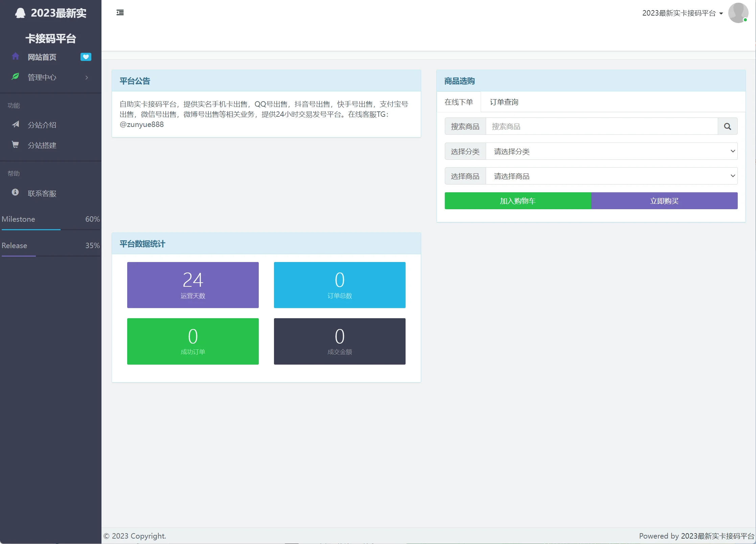756x544 pixels.
Task: Click the purple 立即购买 button
Action: pyautogui.click(x=664, y=201)
